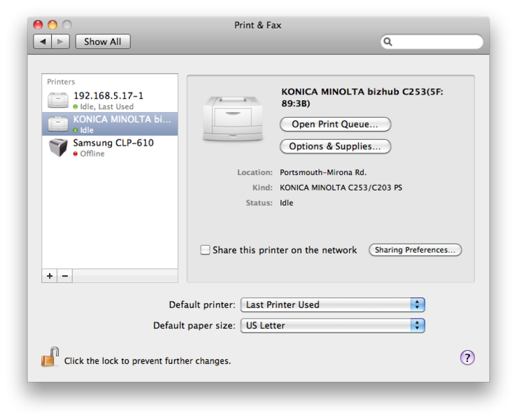The width and height of the screenshot is (517, 420).
Task: Click the green Idle status dot for KONICA MINOLTA
Action: [76, 130]
